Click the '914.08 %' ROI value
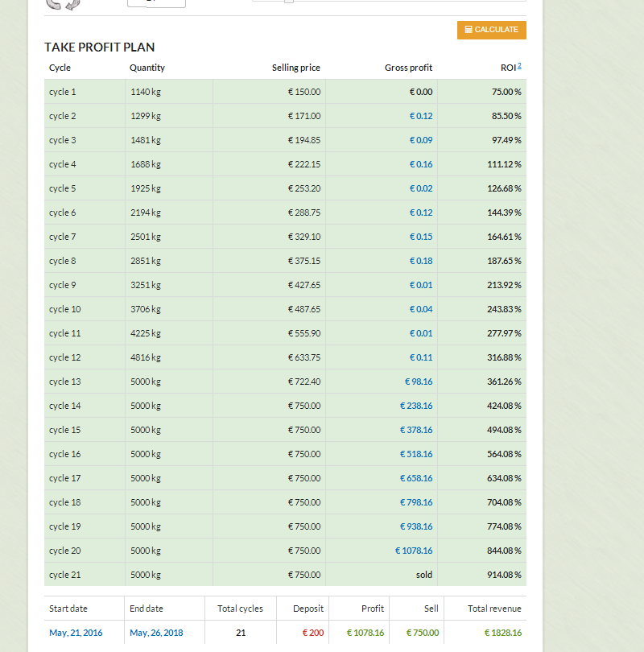The height and width of the screenshot is (652, 644). 504,574
